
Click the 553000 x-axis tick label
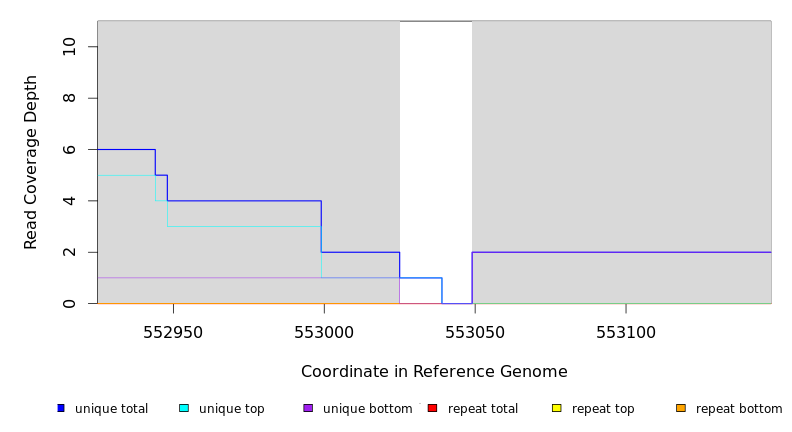(x=324, y=332)
